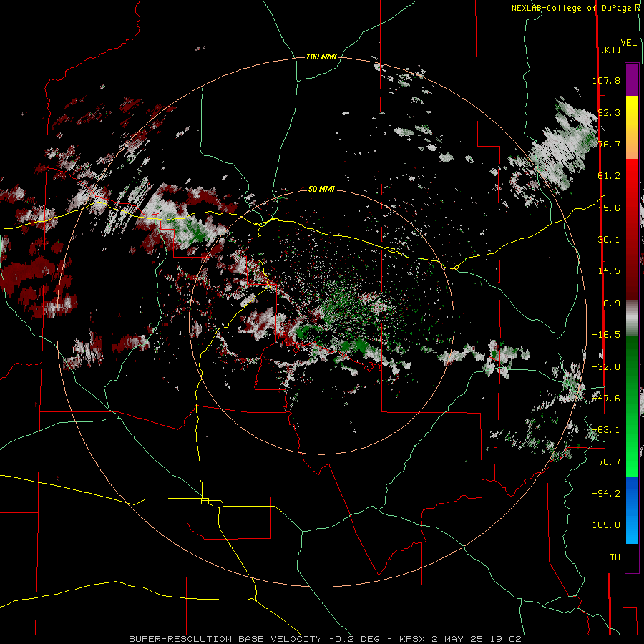Click the TH threshold label
The width and height of the screenshot is (644, 644).
pyautogui.click(x=615, y=557)
